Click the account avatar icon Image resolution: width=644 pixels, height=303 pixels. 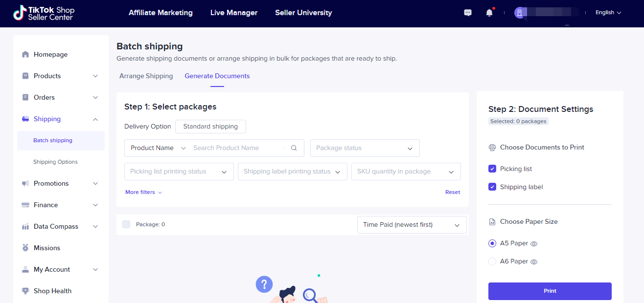[x=520, y=13]
